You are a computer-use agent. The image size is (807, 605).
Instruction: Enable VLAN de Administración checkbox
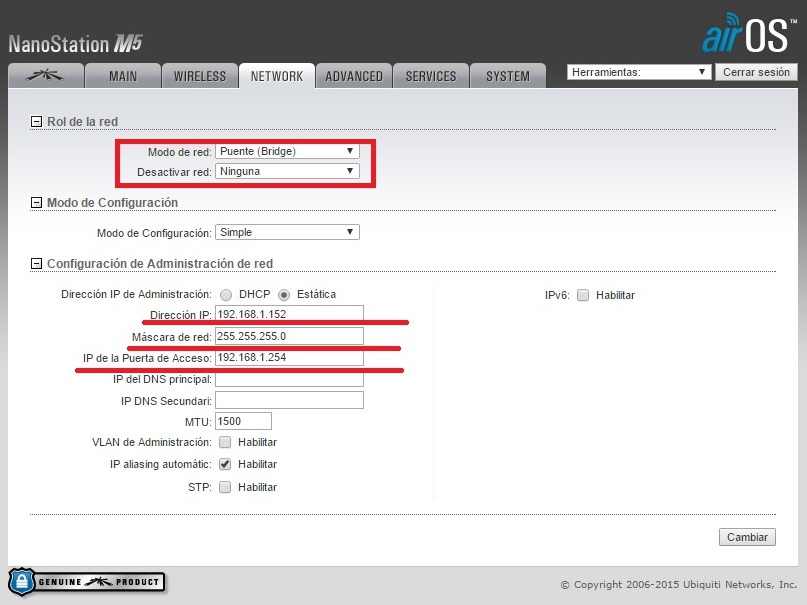pyautogui.click(x=225, y=442)
